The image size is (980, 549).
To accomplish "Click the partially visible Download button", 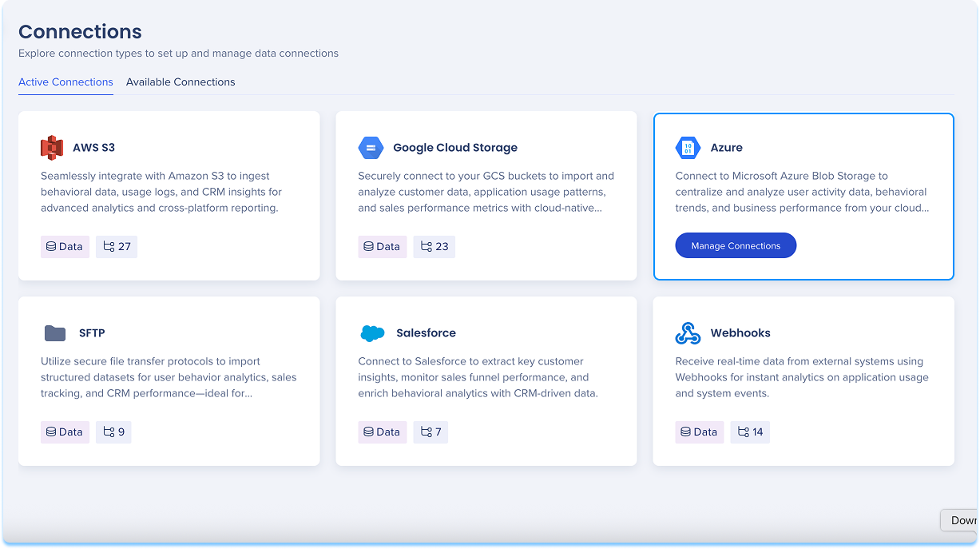I will (960, 520).
